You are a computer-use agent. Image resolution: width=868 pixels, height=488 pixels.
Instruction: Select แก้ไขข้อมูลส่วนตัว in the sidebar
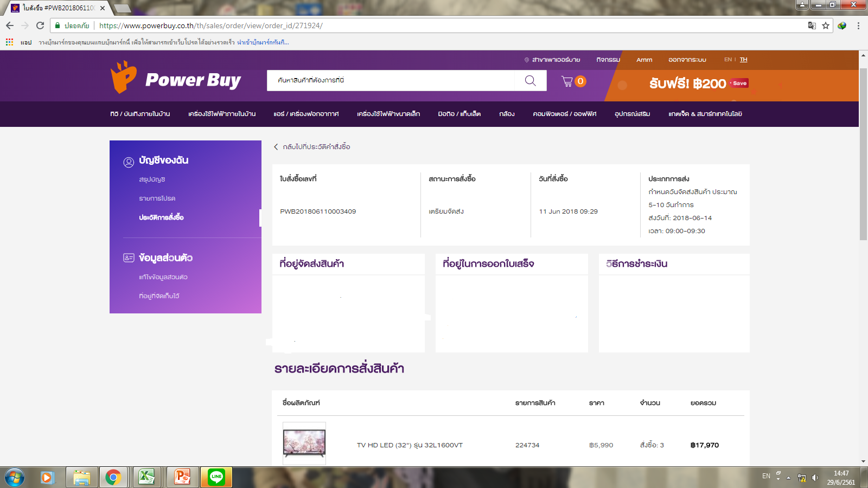(x=163, y=277)
